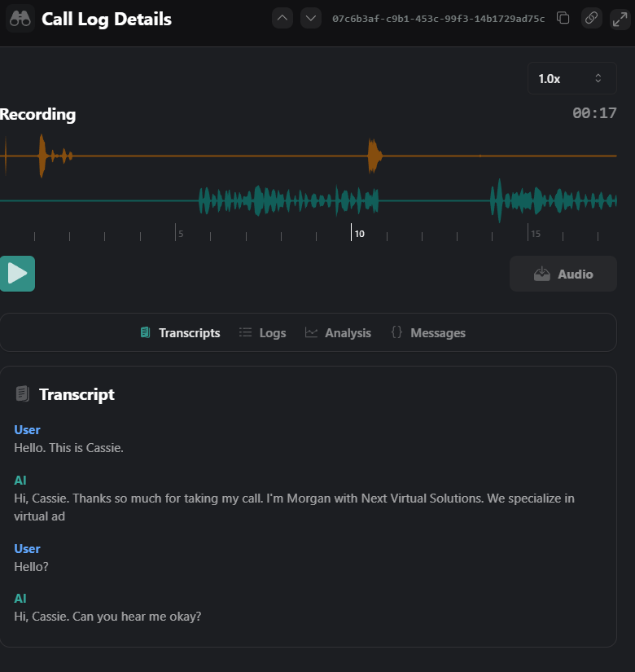Go to next call log with down chevron
This screenshot has height=672, width=635.
tap(311, 19)
